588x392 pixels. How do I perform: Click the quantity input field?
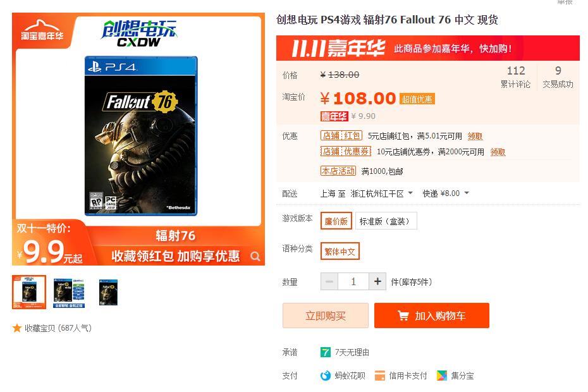353,281
